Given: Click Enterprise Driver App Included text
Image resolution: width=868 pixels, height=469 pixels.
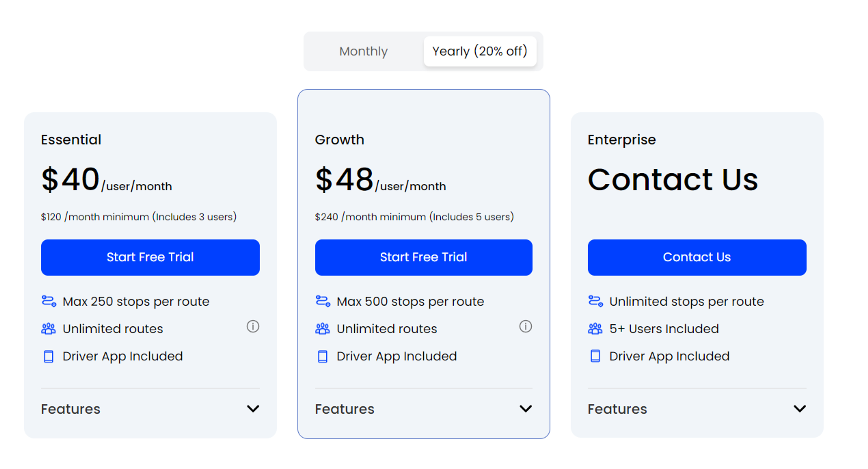Looking at the screenshot, I should click(670, 356).
